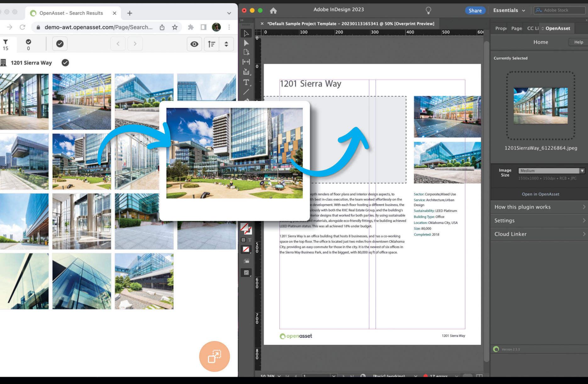This screenshot has height=384, width=588.
Task: Expand How this plugin works section
Action: 539,207
